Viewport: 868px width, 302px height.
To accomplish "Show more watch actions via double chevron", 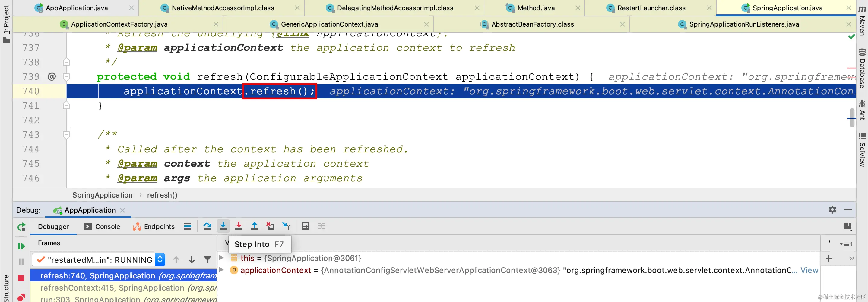I will (x=852, y=258).
